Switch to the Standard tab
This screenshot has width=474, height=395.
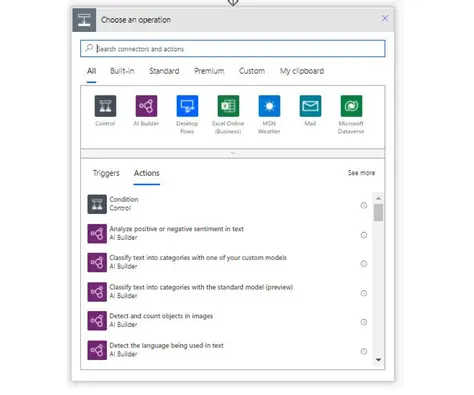(164, 71)
